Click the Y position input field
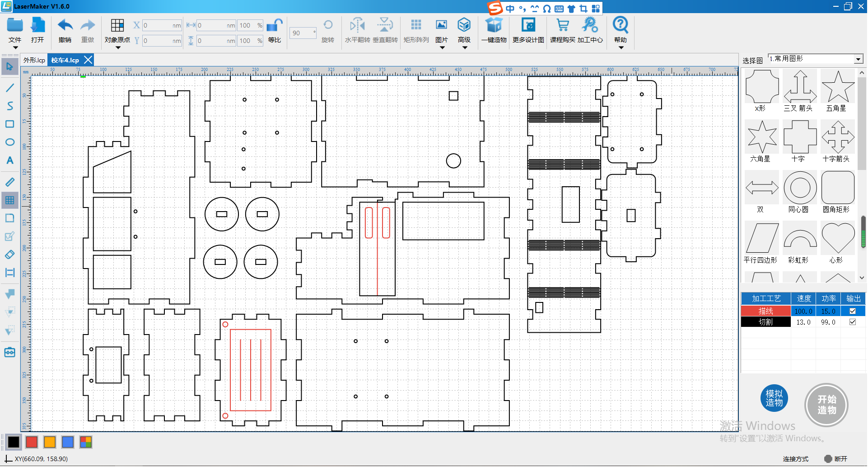Viewport: 868px width, 467px height. click(162, 41)
